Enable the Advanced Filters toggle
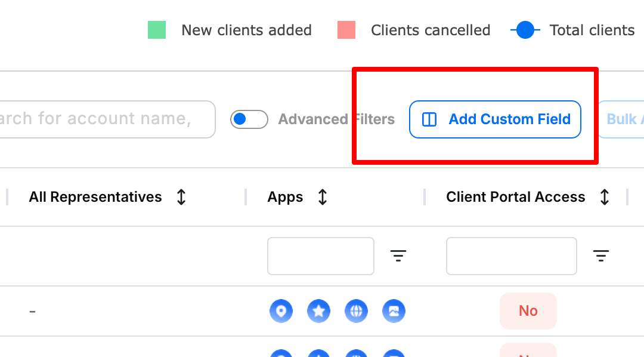 (x=249, y=119)
